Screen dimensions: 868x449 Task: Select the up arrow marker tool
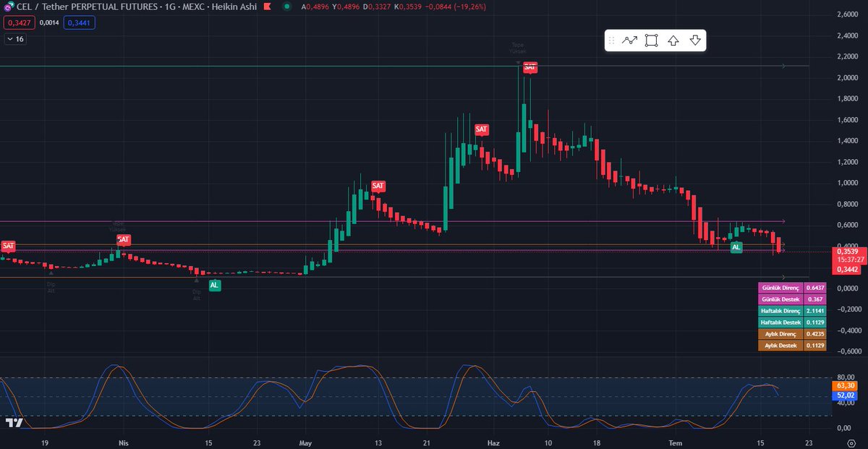click(673, 40)
